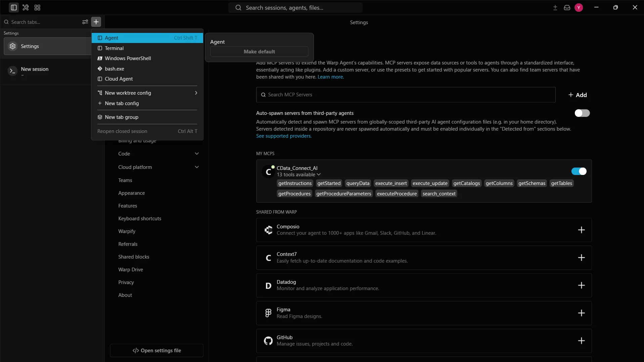Viewport: 644px width, 362px height.
Task: Open the inbox icon near avatar
Action: tap(567, 7)
